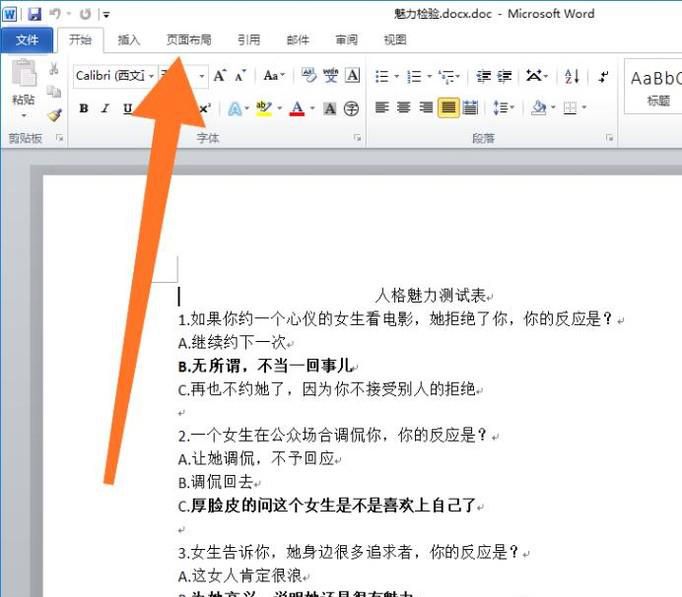Click the Numbering list icon
682x597 pixels.
click(x=414, y=77)
